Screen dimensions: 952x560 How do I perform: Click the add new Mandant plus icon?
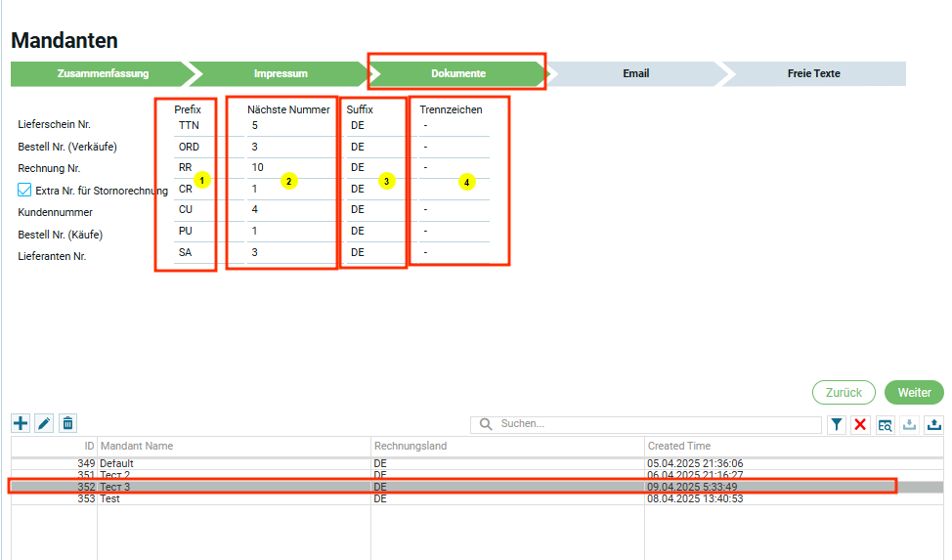[x=21, y=423]
